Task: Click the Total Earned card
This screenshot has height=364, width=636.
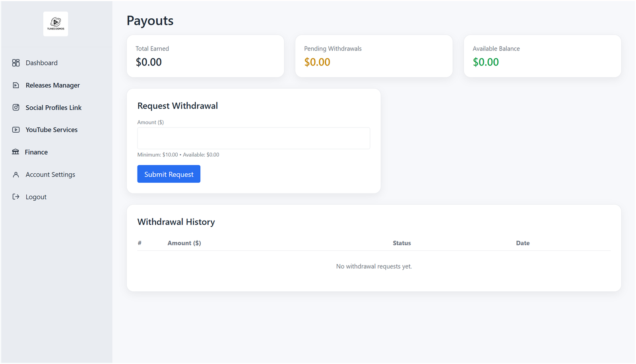Action: [x=205, y=56]
